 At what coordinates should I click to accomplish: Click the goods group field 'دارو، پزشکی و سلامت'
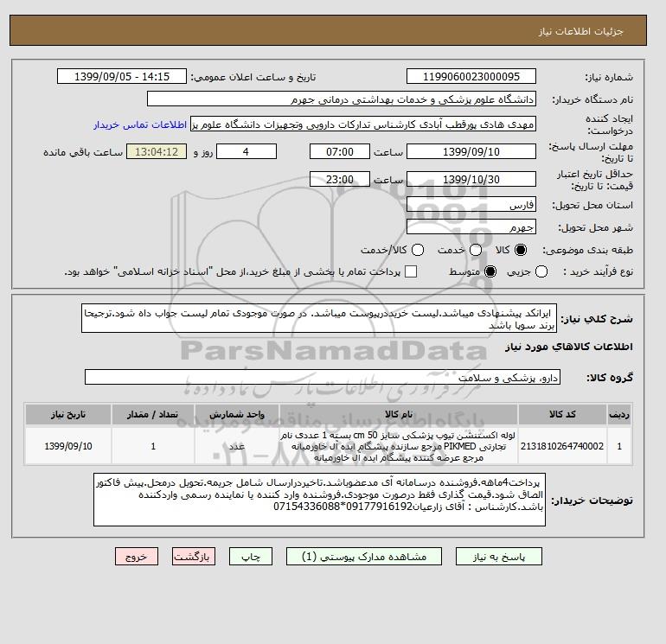click(x=323, y=377)
